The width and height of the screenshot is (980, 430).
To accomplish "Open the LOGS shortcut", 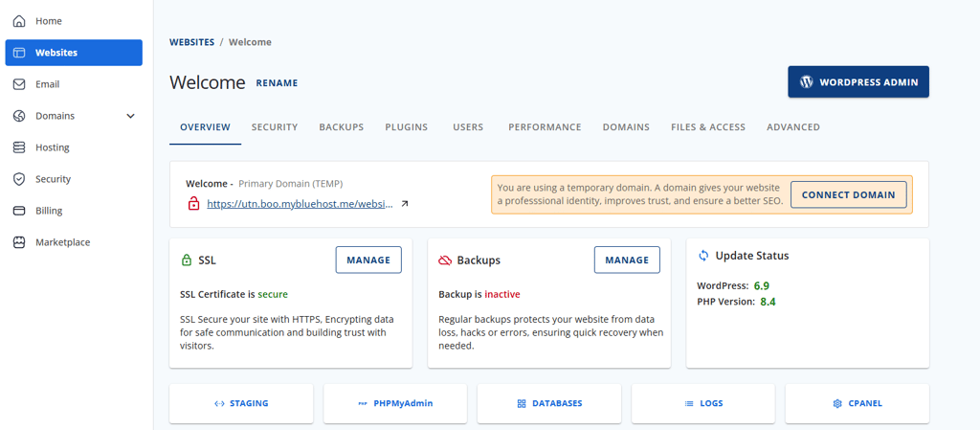I will coord(703,404).
